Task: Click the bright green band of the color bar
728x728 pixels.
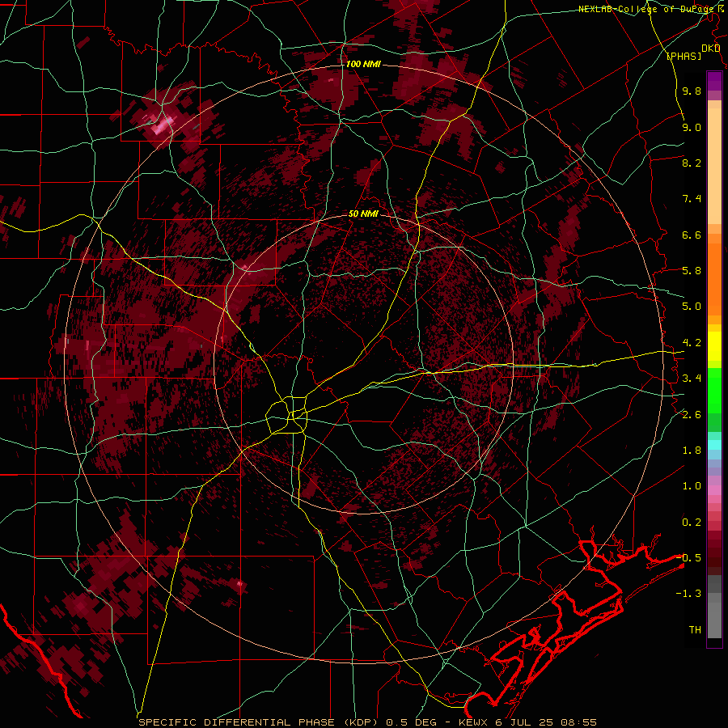Action: point(714,390)
